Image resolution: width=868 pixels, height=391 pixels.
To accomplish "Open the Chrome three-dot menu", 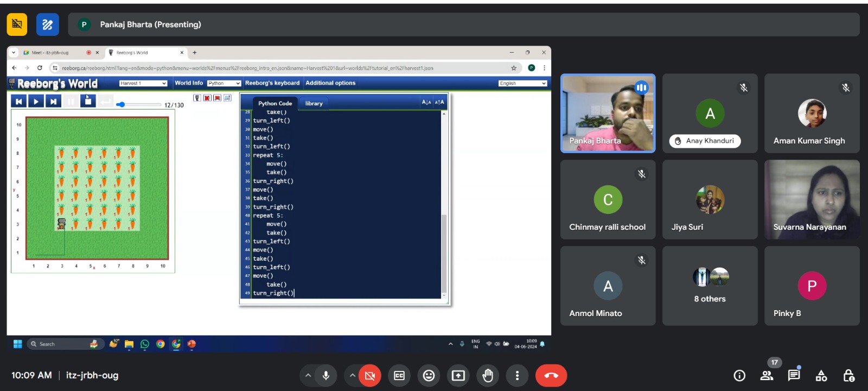I will [x=544, y=68].
